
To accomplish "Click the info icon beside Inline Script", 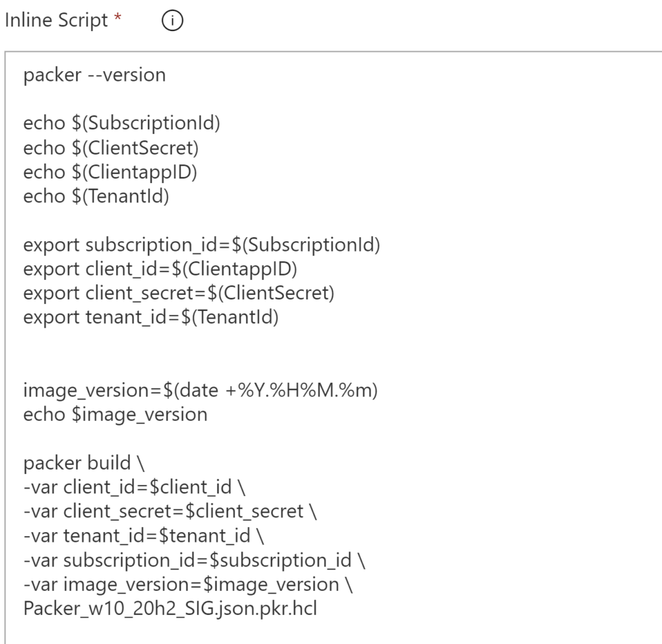I will point(173,21).
